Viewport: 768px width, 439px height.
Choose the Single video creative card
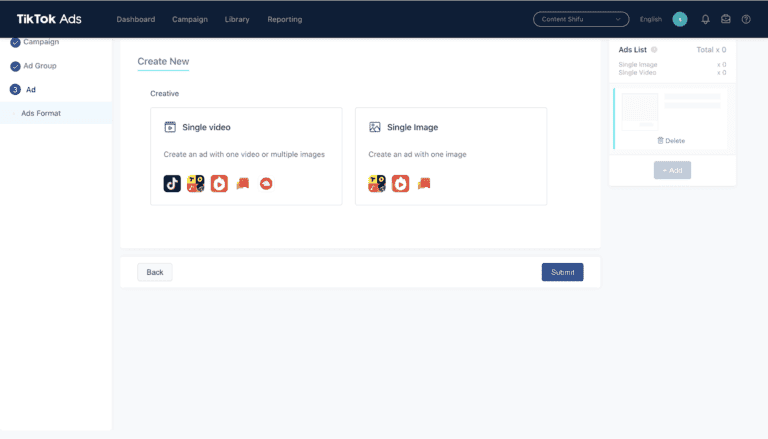click(246, 156)
